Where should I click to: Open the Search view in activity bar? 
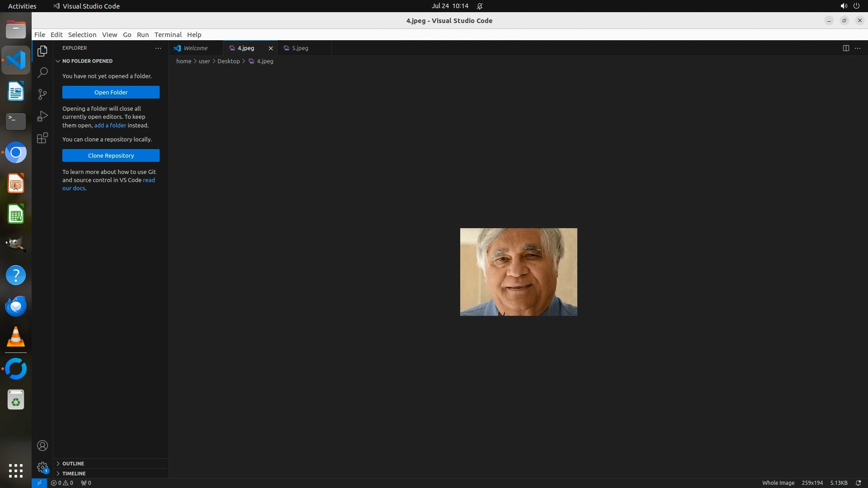click(x=42, y=72)
